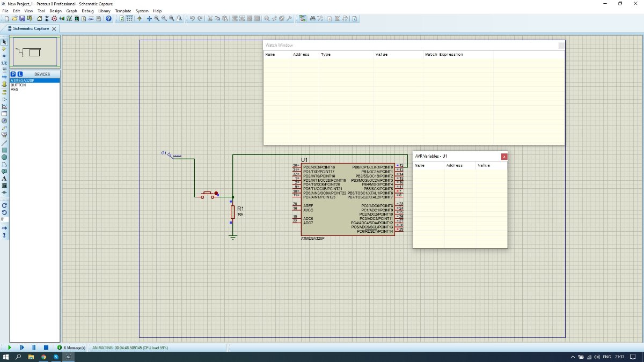Click the L library button in devices panel

coord(20,74)
